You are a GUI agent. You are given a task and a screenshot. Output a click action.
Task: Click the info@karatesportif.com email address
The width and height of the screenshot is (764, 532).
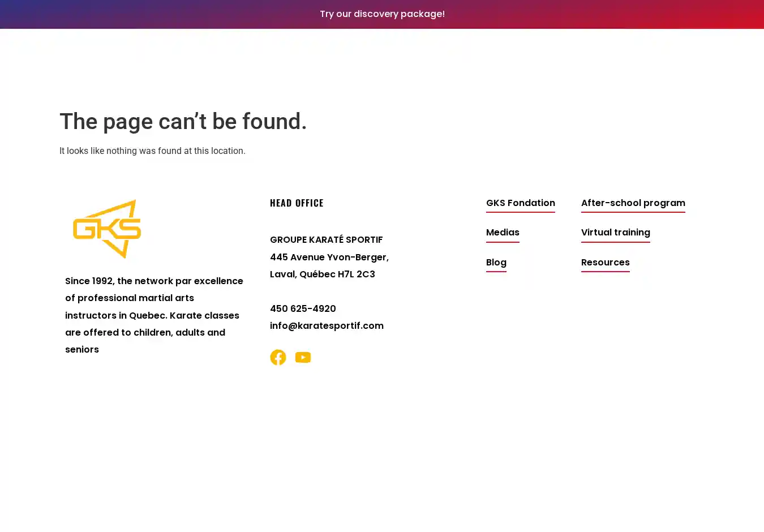point(327,325)
